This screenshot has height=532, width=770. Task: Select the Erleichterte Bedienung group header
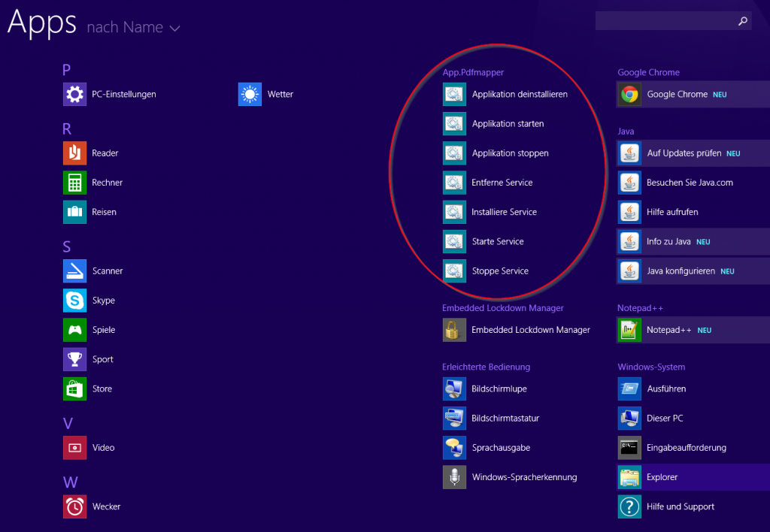486,367
